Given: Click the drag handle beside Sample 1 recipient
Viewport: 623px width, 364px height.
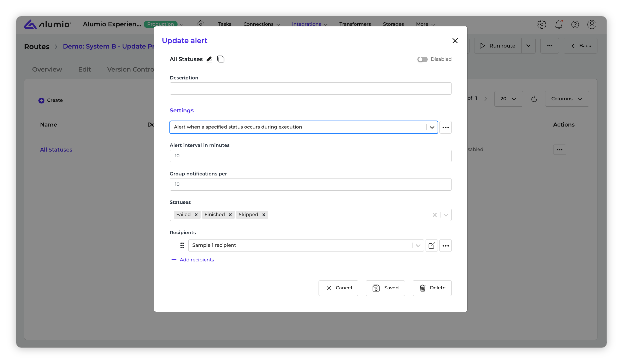Looking at the screenshot, I should tap(182, 245).
